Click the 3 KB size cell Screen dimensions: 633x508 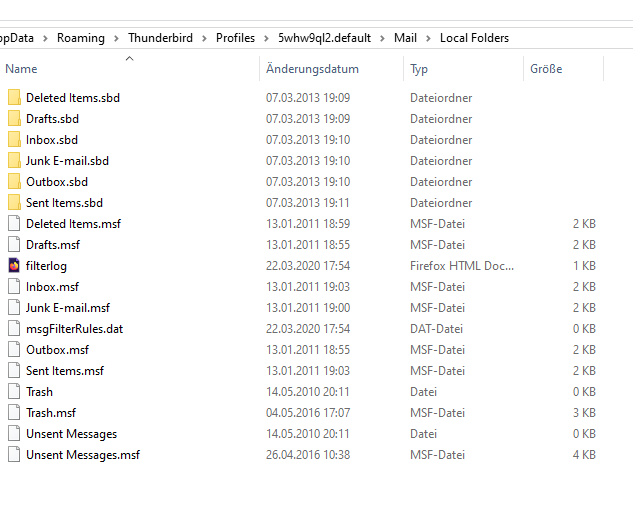click(x=584, y=413)
